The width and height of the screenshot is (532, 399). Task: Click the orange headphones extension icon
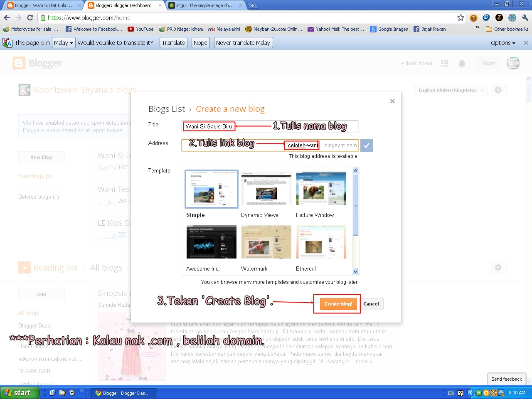pos(473,17)
